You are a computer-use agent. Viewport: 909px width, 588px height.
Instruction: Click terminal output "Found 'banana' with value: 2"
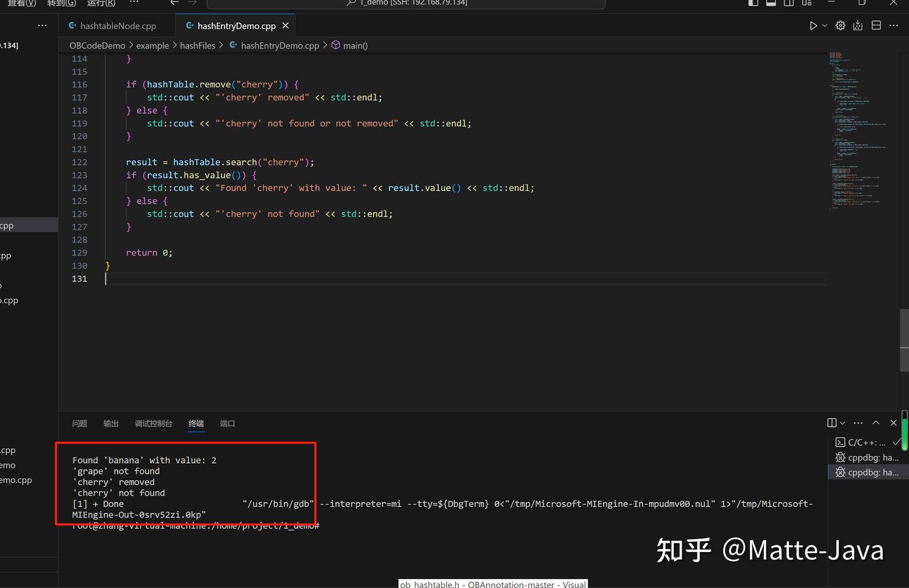(x=145, y=461)
